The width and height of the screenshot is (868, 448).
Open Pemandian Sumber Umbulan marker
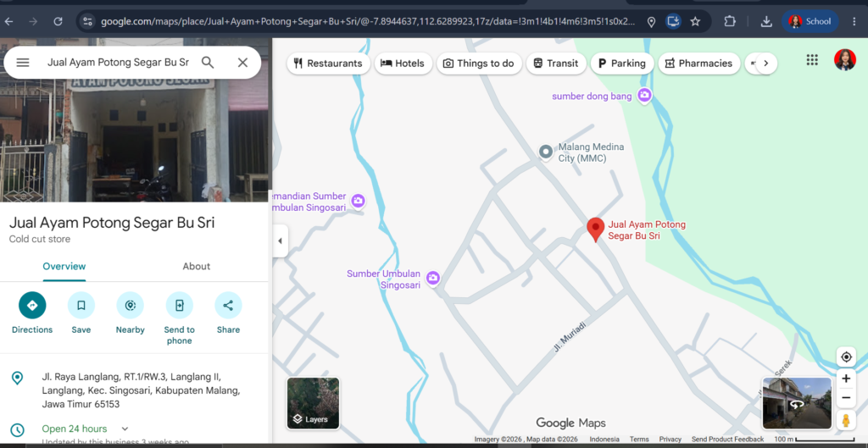coord(358,200)
